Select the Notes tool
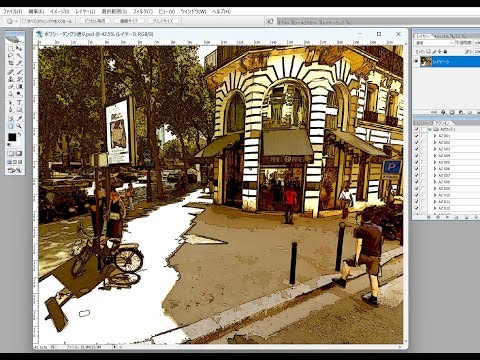The image size is (480, 360). coord(11,118)
